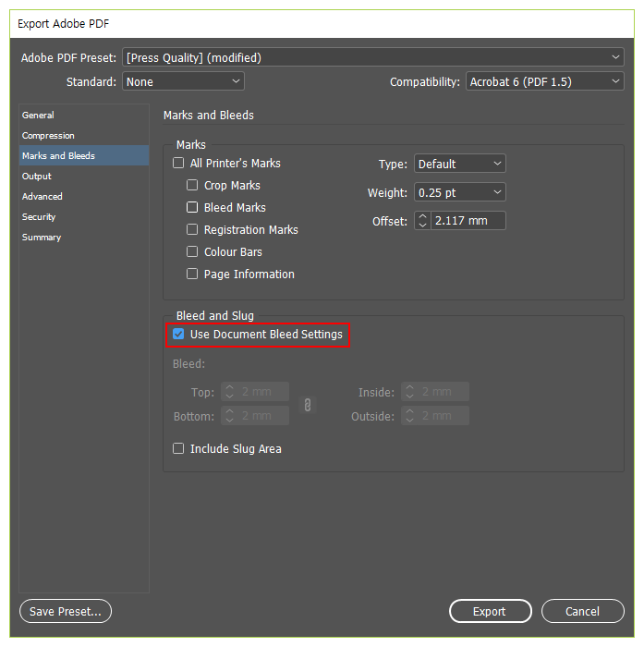Select the Marks and Bleeds section
Screen dimensions: 644x647
click(x=84, y=155)
